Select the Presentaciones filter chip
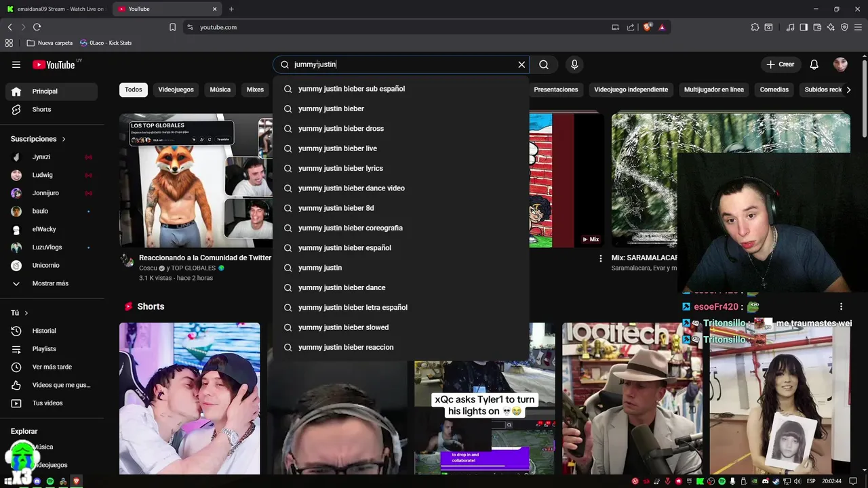The width and height of the screenshot is (868, 488). pyautogui.click(x=556, y=89)
